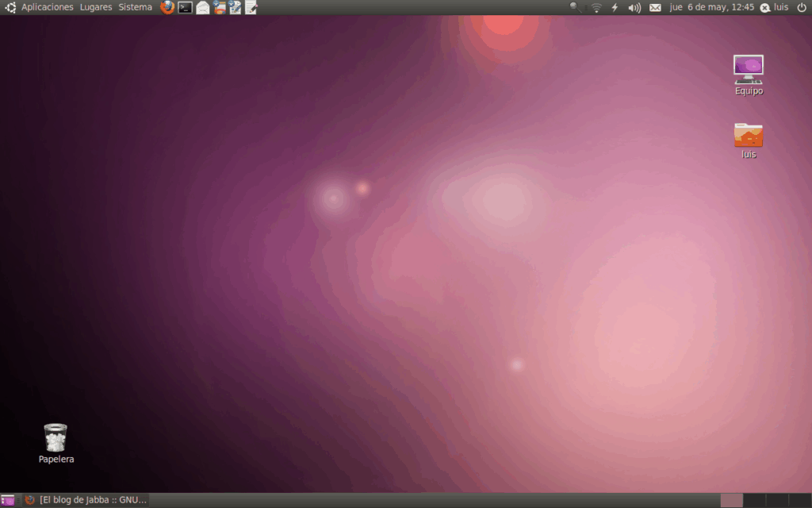This screenshot has height=508, width=812.
Task: Click the text editor notepad launcher
Action: pyautogui.click(x=251, y=7)
